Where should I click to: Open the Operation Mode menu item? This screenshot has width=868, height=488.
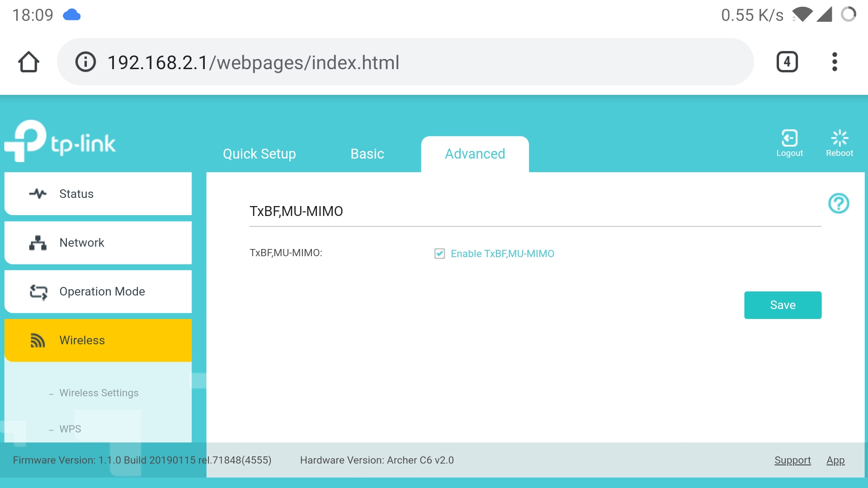point(98,291)
